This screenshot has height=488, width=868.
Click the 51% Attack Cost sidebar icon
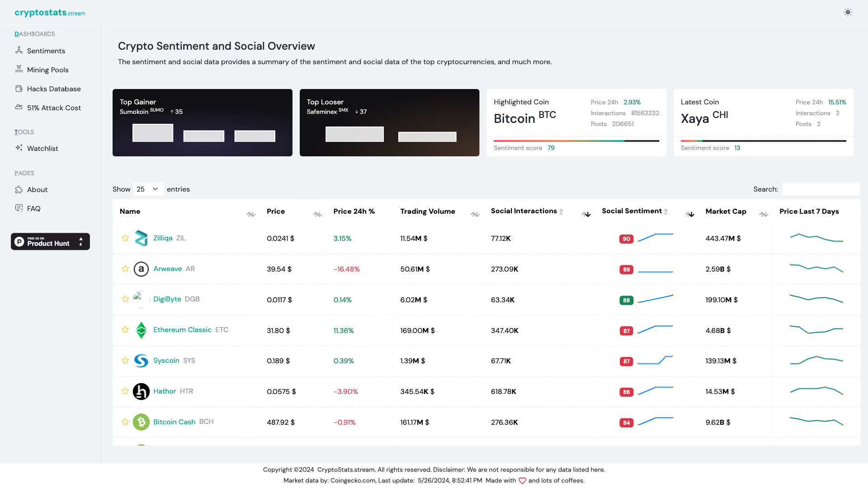19,107
